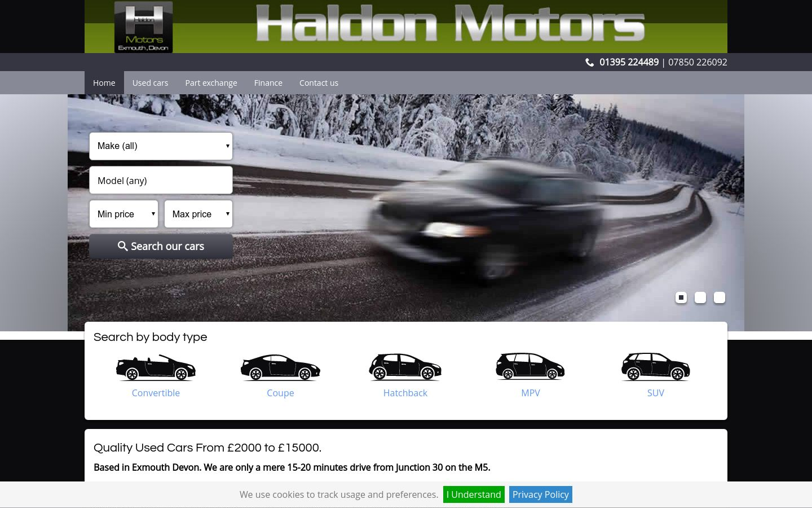This screenshot has height=508, width=812.
Task: Show the first slide using its indicator dot
Action: click(x=681, y=297)
